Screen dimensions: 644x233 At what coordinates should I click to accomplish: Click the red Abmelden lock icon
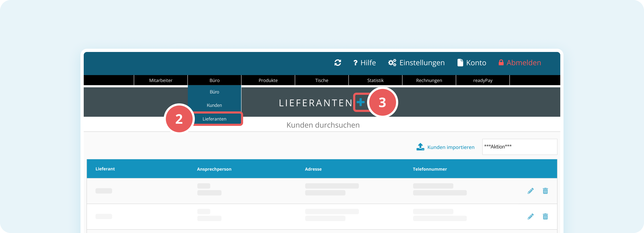pyautogui.click(x=501, y=63)
